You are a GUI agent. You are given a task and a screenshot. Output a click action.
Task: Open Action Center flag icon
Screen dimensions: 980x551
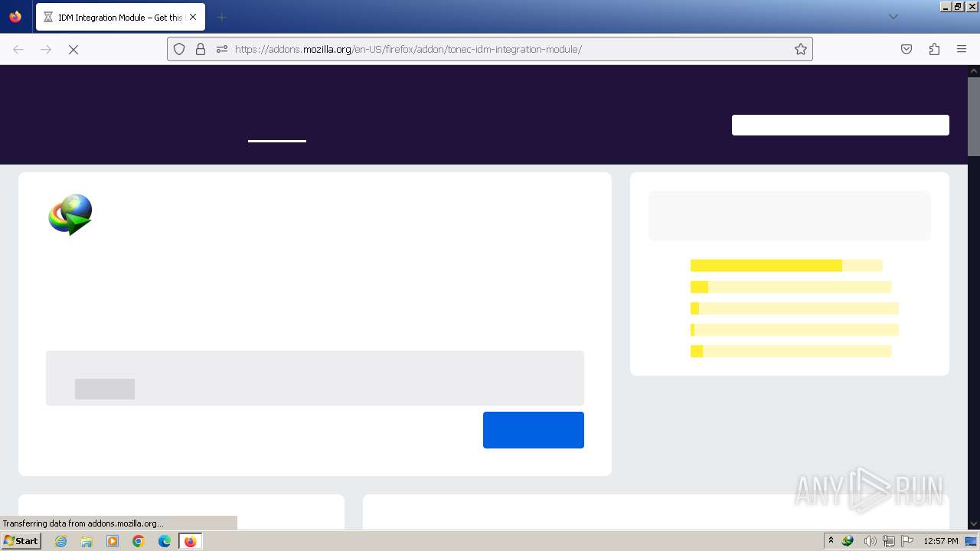907,541
